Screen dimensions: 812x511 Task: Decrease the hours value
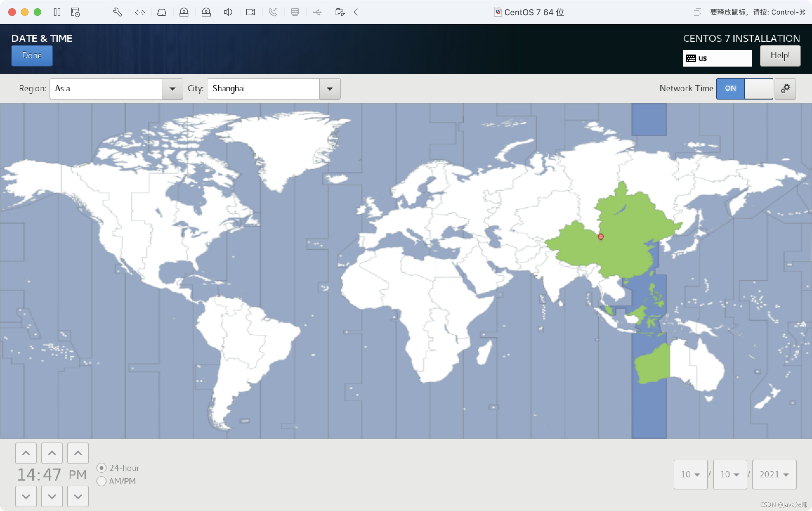[x=26, y=496]
